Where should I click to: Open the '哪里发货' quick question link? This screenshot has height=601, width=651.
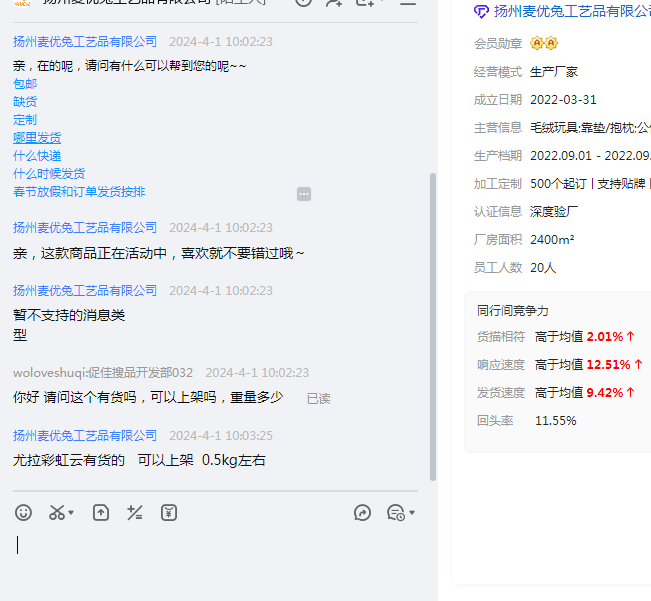pos(37,138)
